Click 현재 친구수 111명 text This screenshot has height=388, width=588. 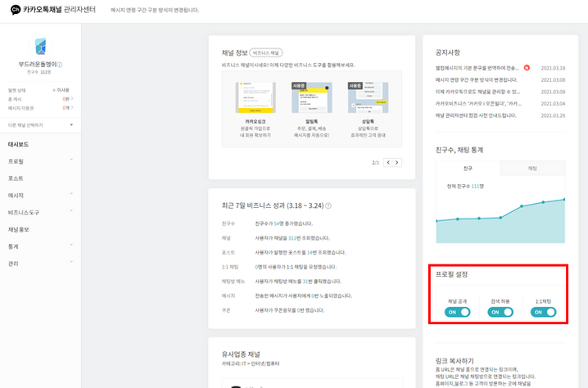point(465,186)
